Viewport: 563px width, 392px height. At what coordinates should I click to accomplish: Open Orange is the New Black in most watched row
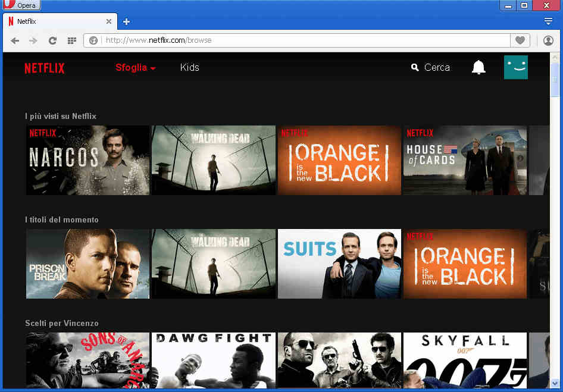point(339,160)
